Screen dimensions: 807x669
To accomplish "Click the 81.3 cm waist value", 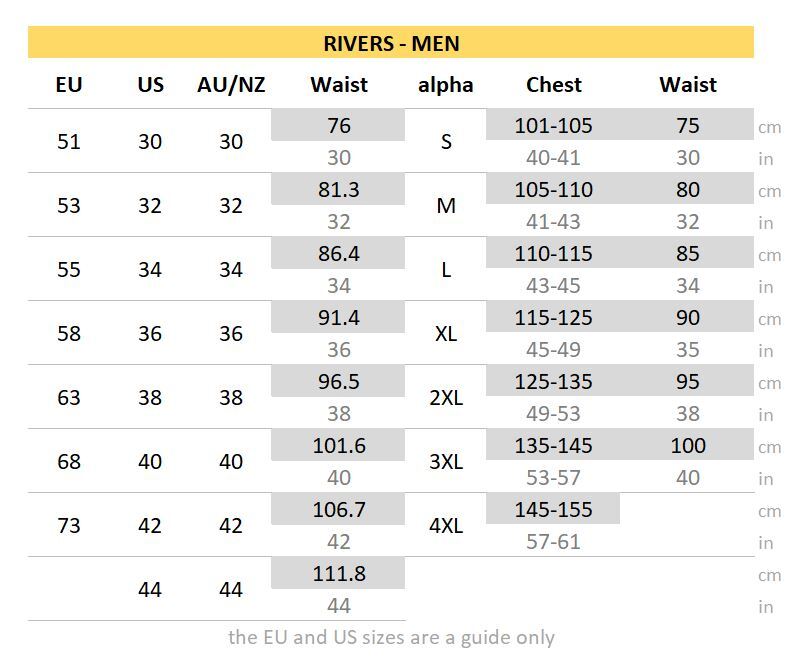I will tap(339, 190).
